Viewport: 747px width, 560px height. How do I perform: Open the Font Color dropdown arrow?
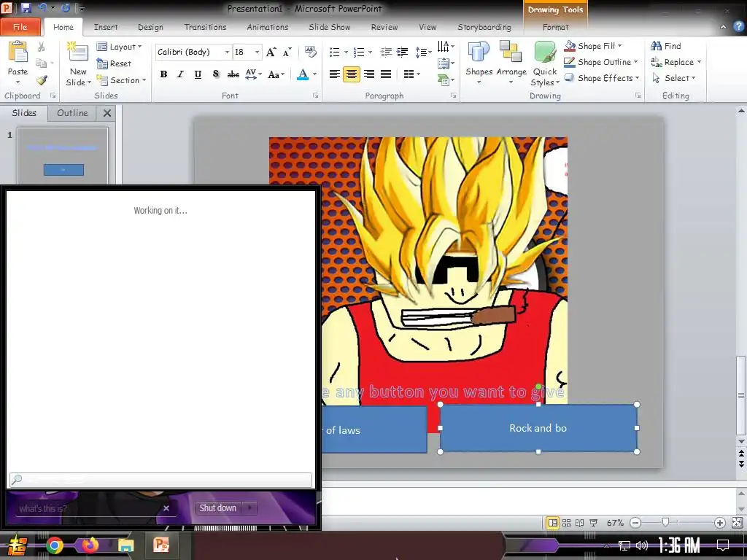click(x=314, y=74)
